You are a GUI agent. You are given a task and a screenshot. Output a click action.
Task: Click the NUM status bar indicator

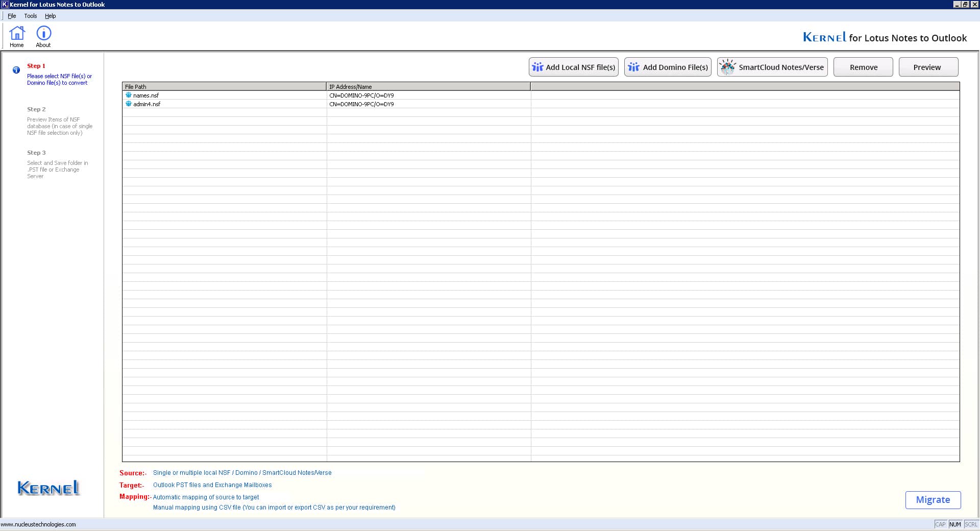[x=955, y=524]
